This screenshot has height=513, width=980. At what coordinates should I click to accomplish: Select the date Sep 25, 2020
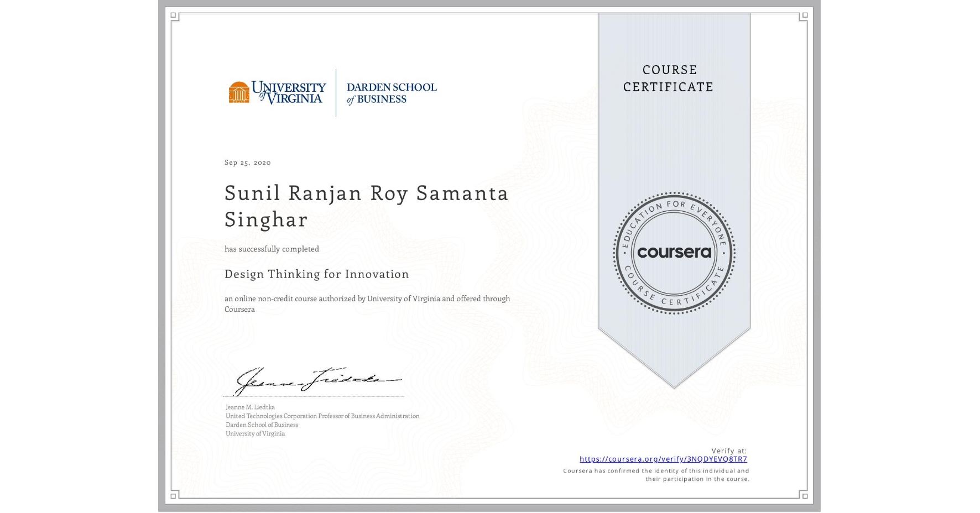click(247, 162)
